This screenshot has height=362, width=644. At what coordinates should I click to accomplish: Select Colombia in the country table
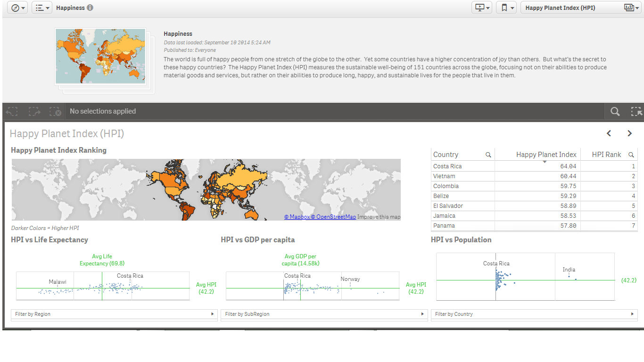(446, 186)
